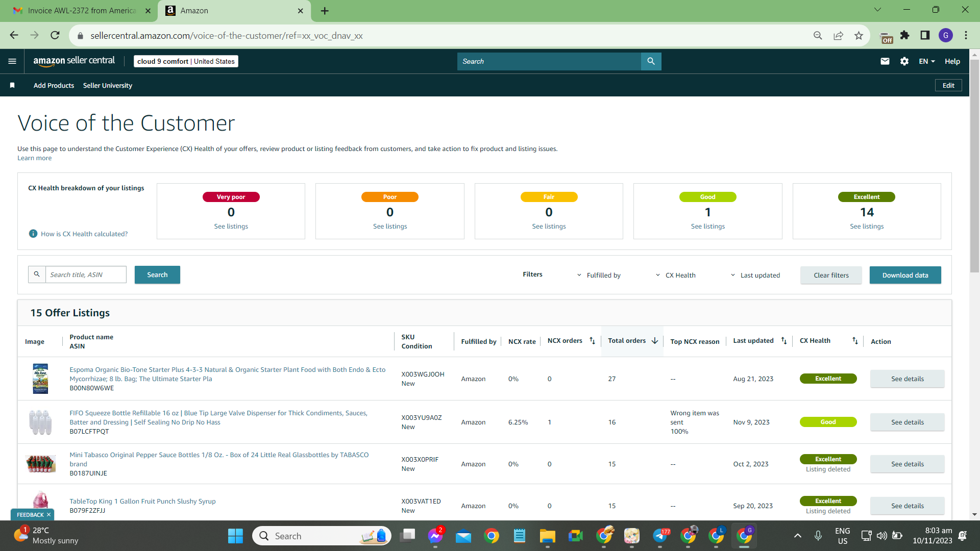Click the Mini Tabasco product thumbnail

tap(40, 464)
